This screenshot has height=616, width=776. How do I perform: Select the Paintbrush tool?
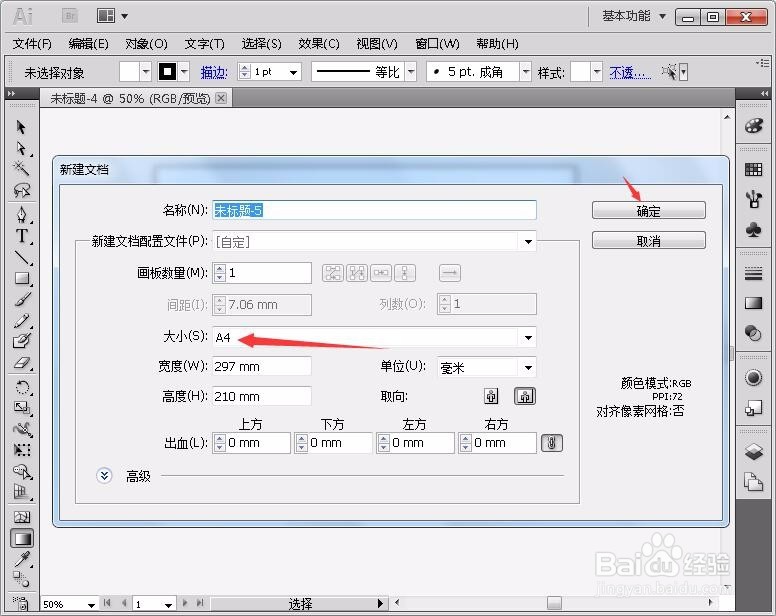coord(21,299)
